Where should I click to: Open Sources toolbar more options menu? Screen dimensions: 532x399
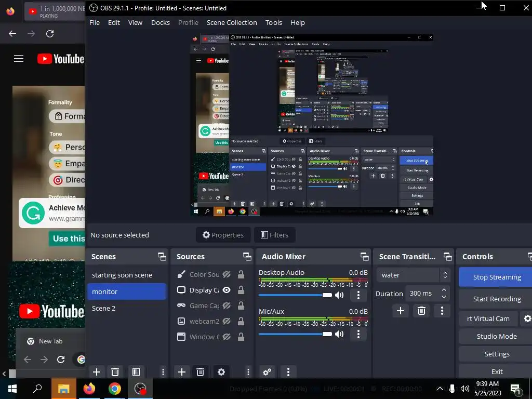click(248, 372)
